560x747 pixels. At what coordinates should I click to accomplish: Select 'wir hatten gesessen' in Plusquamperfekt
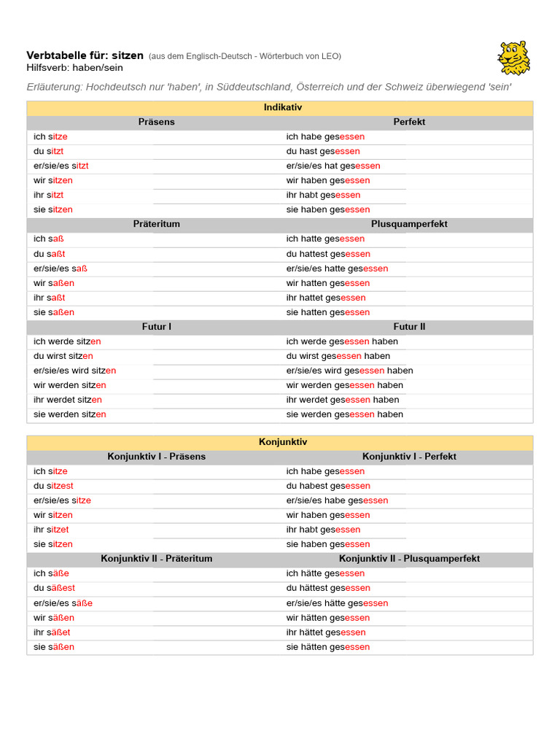[x=327, y=283]
